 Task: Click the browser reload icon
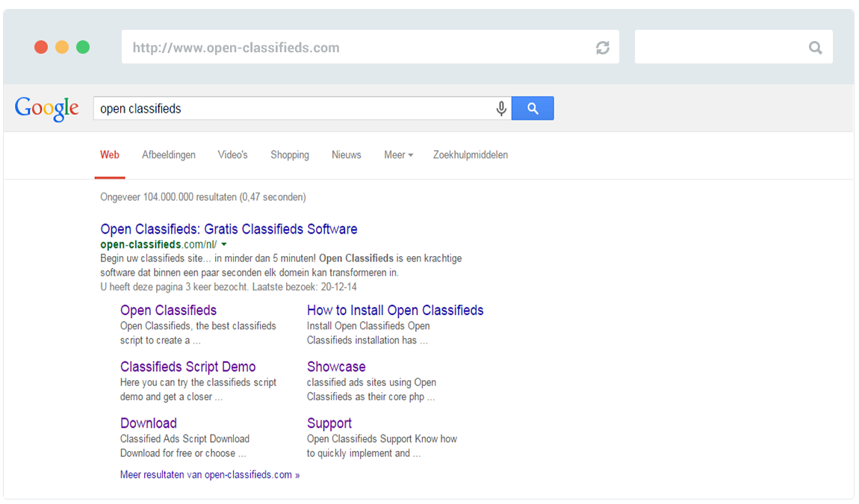[603, 48]
